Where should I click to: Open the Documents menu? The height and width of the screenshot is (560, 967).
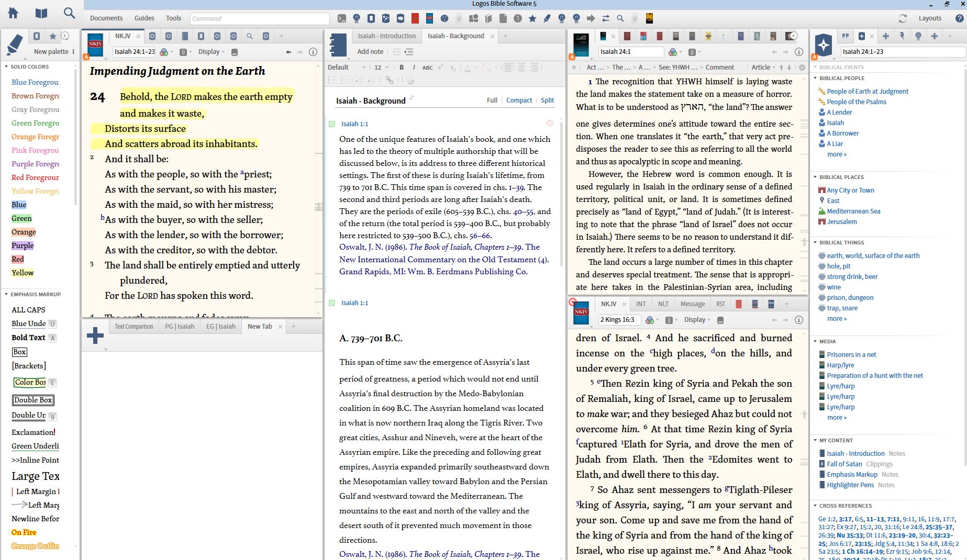pos(106,18)
